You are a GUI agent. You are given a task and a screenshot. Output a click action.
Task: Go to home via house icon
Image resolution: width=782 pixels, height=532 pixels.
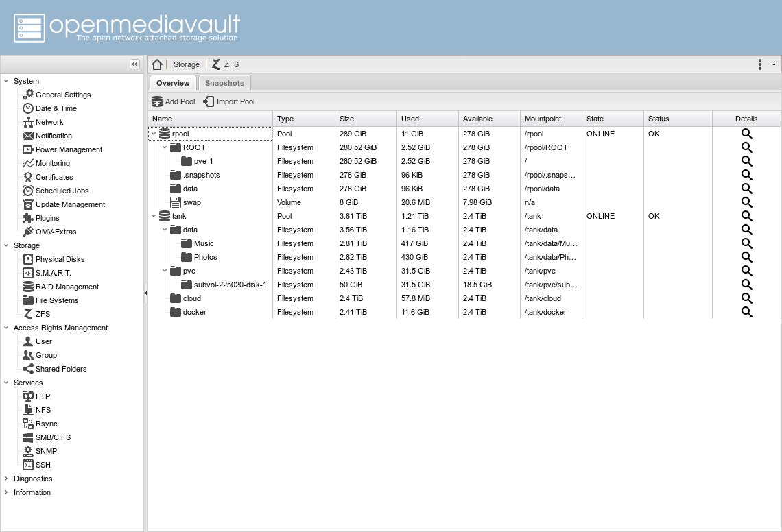click(157, 64)
